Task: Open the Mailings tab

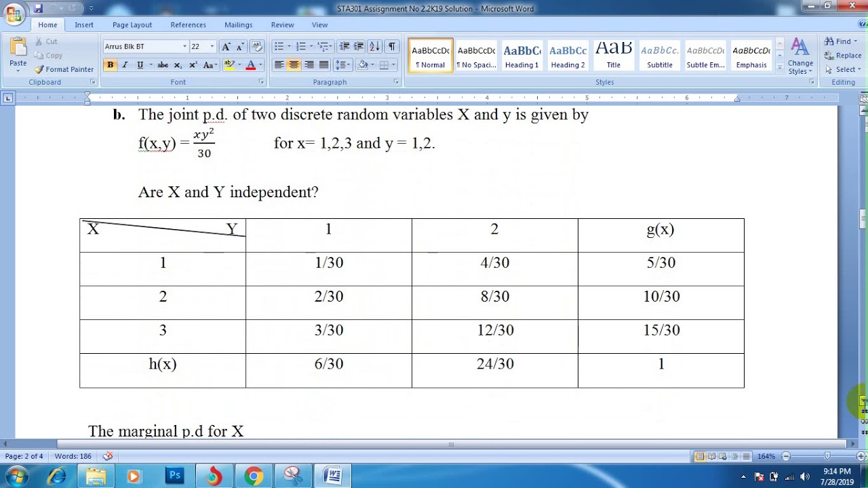Action: (x=239, y=25)
